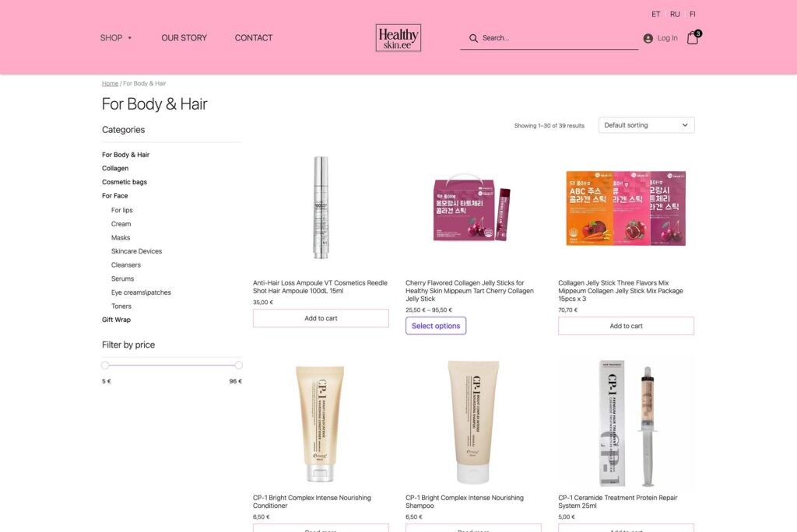
Task: Select options for Cherry Collagen Jelly Sticks
Action: [x=436, y=326]
